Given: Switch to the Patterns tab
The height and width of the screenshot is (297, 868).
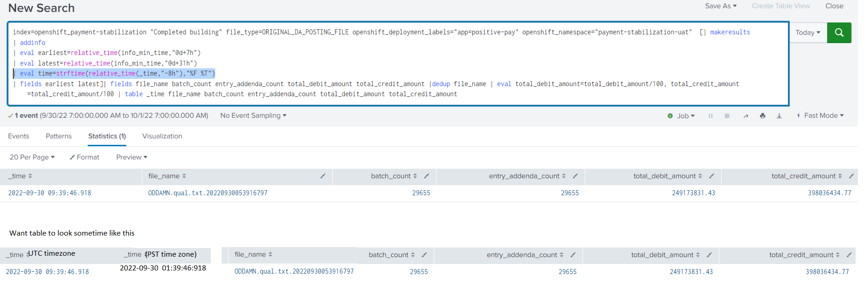Looking at the screenshot, I should tap(59, 136).
